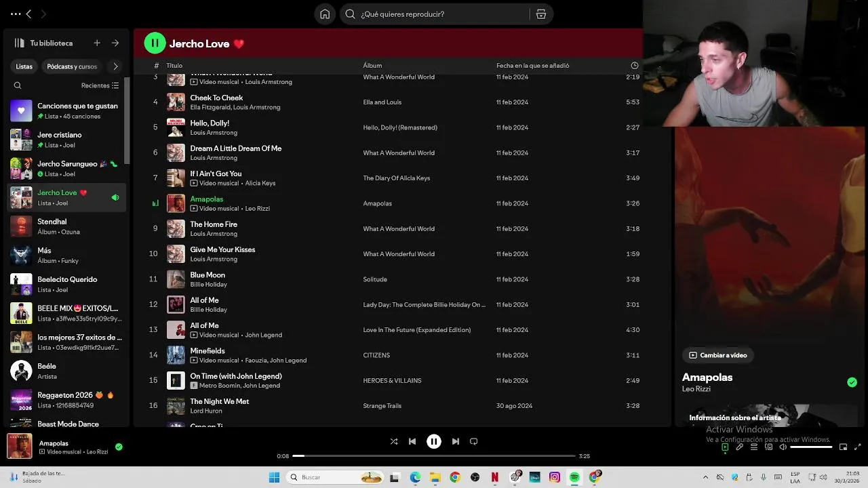Open the Browse icon beside search
This screenshot has width=868, height=488.
click(x=540, y=14)
